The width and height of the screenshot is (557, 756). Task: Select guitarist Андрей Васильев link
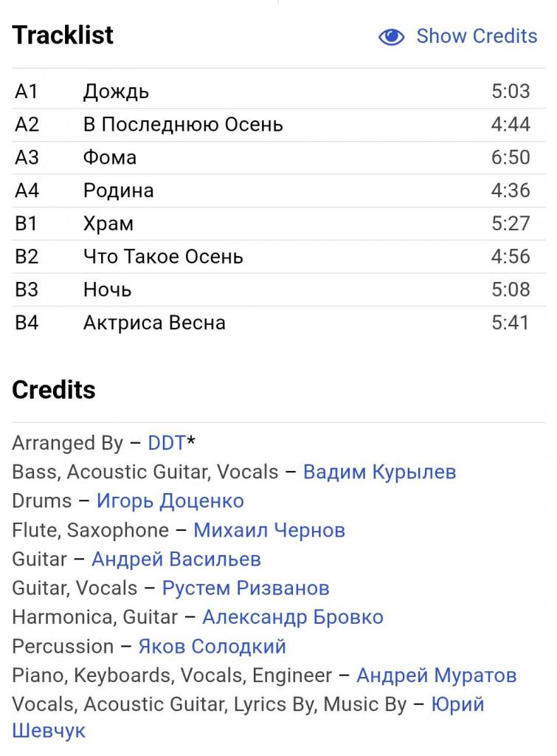point(176,560)
